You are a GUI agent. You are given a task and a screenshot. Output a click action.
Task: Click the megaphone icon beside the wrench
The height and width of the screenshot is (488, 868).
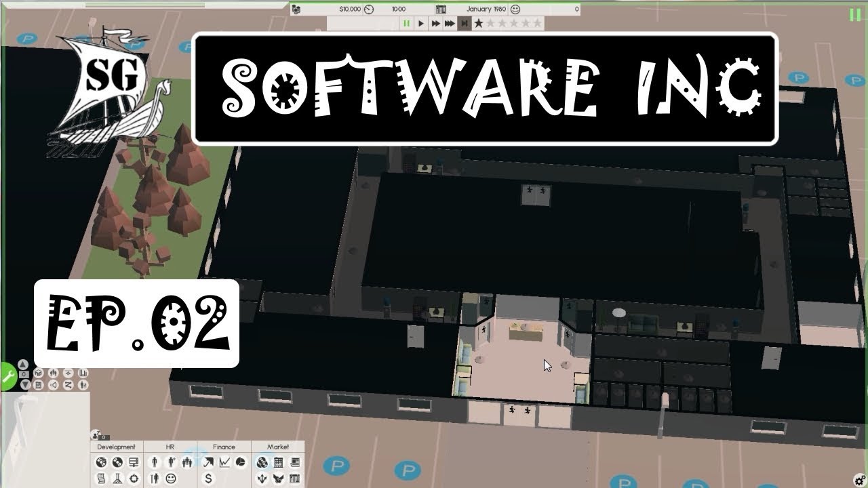click(53, 385)
